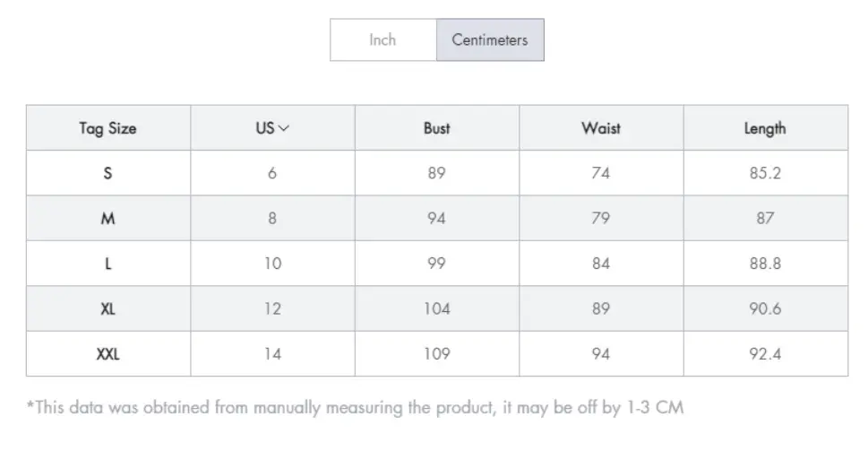Switch size units to Inch
The height and width of the screenshot is (451, 868).
(x=383, y=39)
